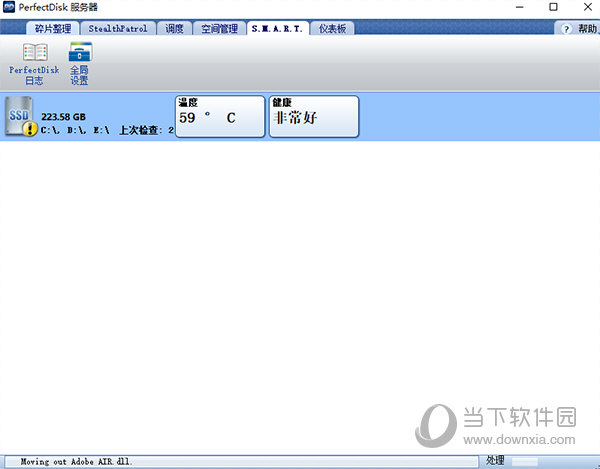Click the C:\ D:\ E:\ drive letters text
This screenshot has height=469, width=600.
coord(75,130)
